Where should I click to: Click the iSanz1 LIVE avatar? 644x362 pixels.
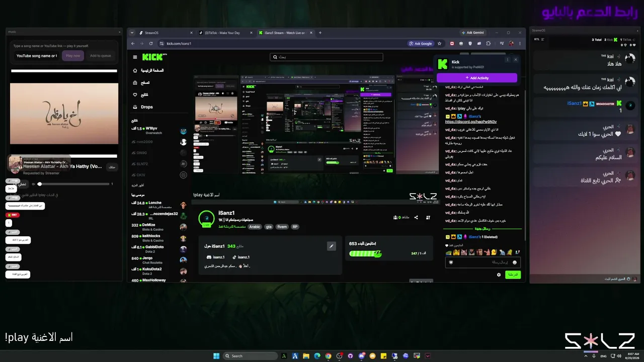[x=206, y=218]
